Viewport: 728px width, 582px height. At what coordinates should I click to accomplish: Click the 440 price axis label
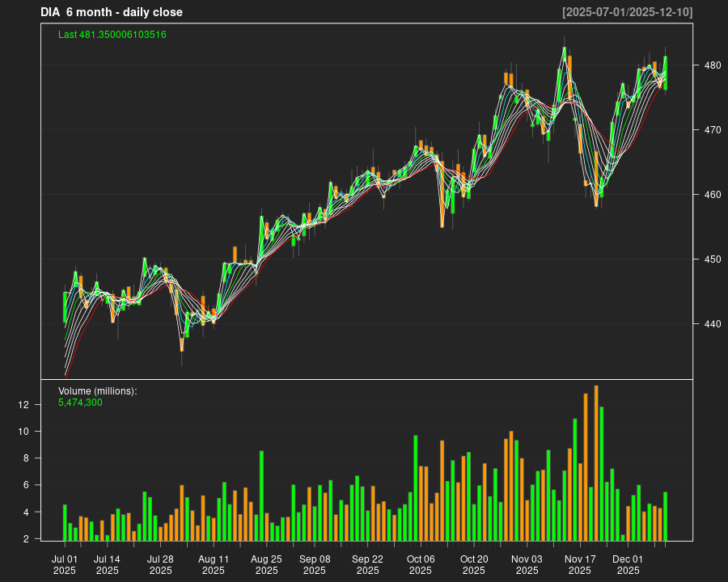coord(709,324)
